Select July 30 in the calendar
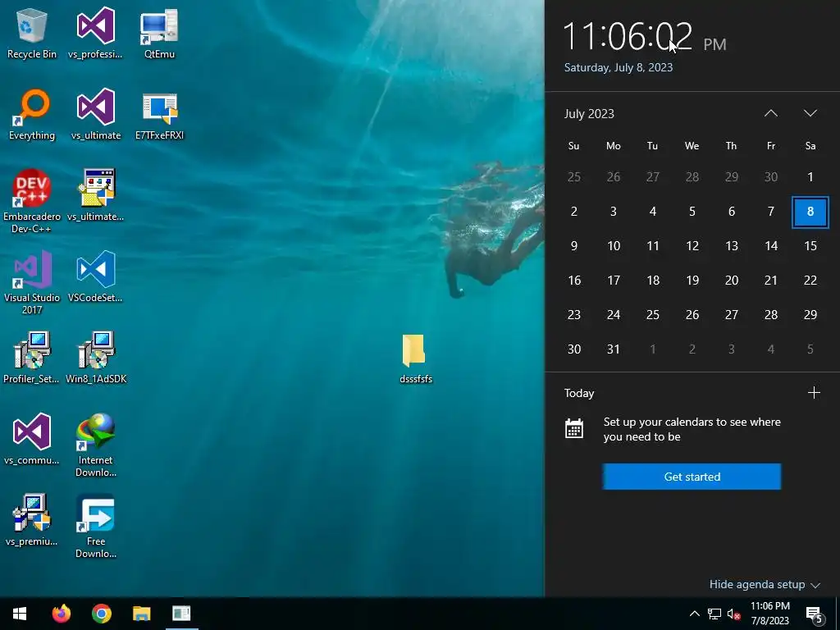 point(573,349)
